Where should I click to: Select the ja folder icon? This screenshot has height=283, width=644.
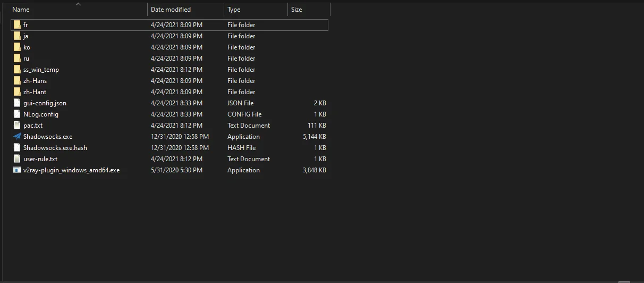17,36
